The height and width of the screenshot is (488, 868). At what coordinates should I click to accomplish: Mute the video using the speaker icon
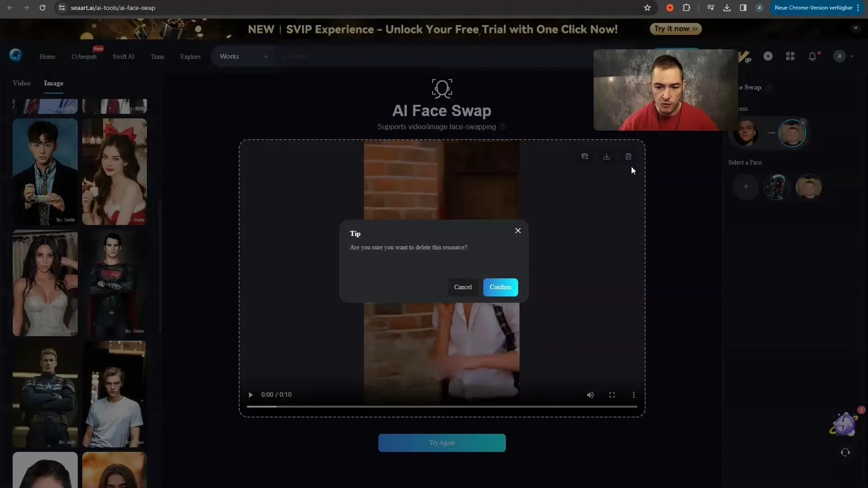(590, 394)
